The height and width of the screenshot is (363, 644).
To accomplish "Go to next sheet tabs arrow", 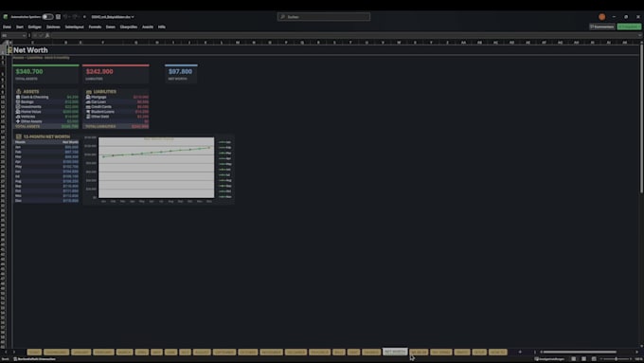I will coord(14,352).
